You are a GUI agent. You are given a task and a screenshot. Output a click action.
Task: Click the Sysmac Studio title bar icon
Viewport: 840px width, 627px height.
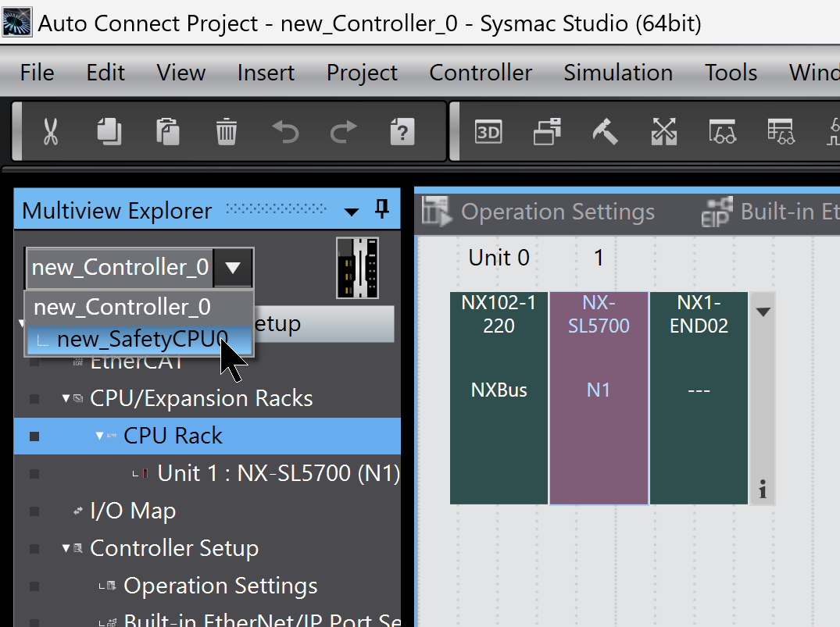[17, 23]
